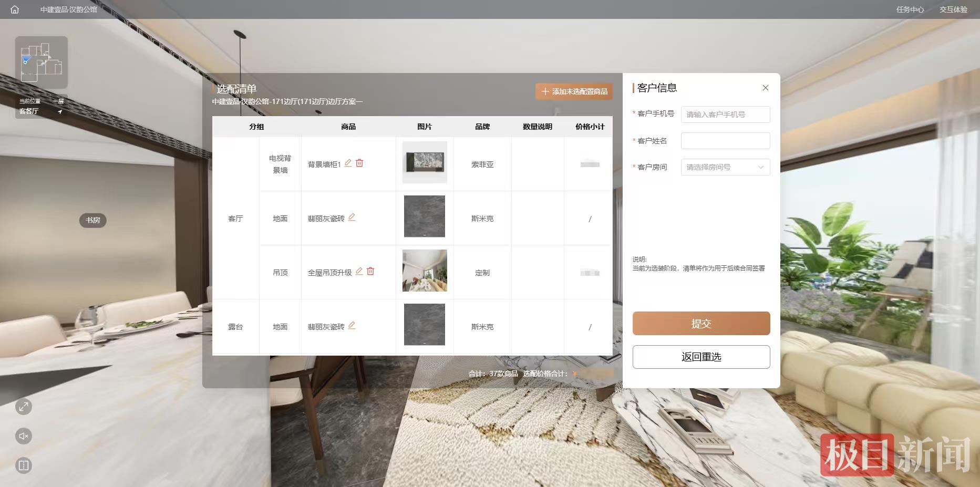Edit the terrace 翡丽灰瓷砖 floor entry

[x=352, y=326]
